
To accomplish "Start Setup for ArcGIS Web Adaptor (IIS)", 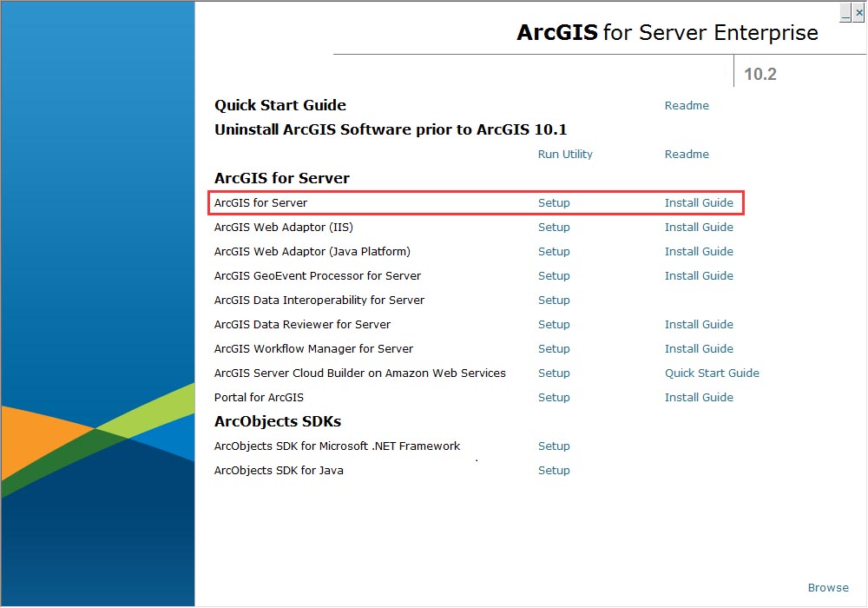I will [x=554, y=227].
